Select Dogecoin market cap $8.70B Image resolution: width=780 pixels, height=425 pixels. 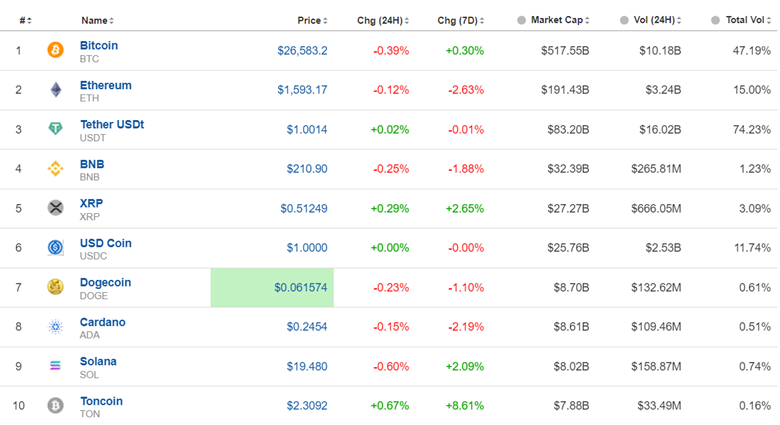pyautogui.click(x=571, y=287)
